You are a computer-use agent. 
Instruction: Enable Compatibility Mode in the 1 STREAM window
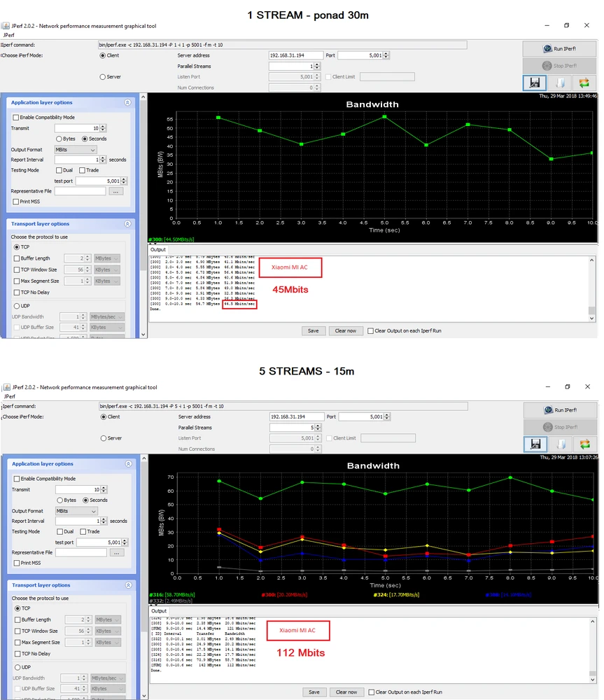[16, 118]
